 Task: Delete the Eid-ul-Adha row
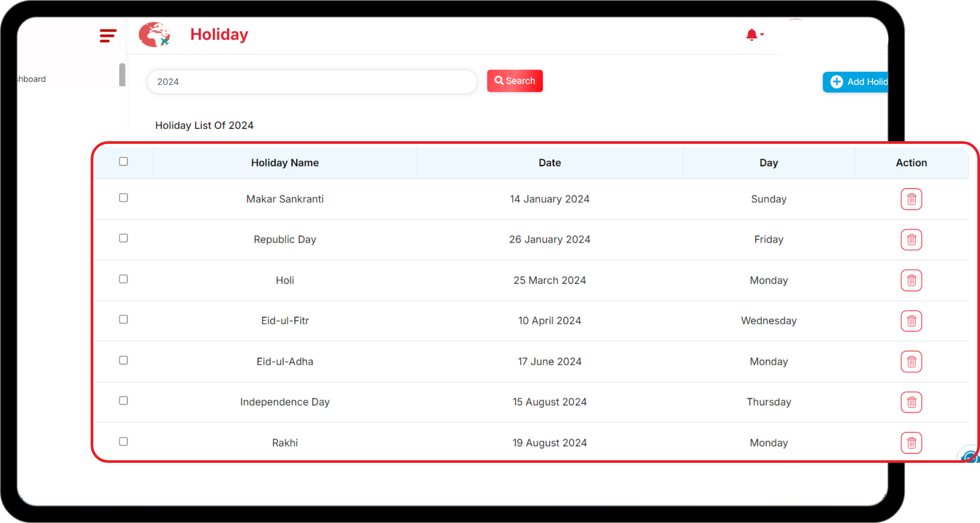[x=911, y=362]
